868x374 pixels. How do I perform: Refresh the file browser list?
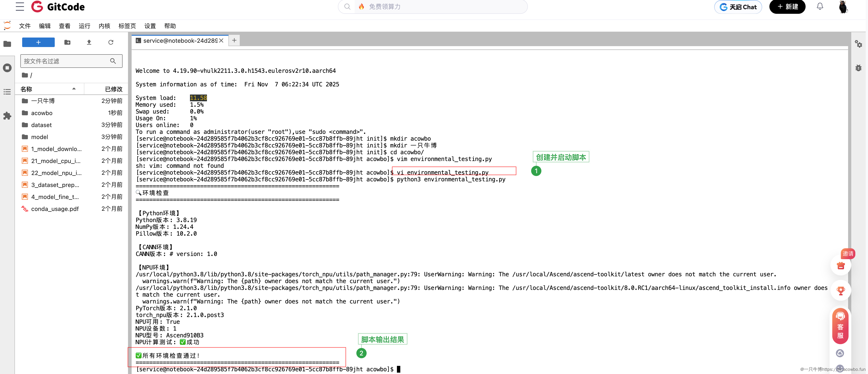point(111,43)
